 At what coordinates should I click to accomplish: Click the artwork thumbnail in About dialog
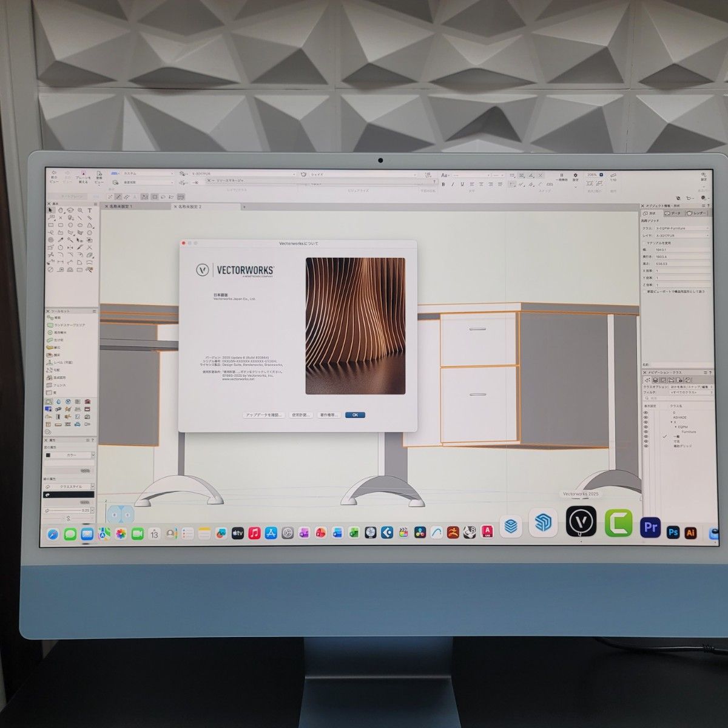355,326
